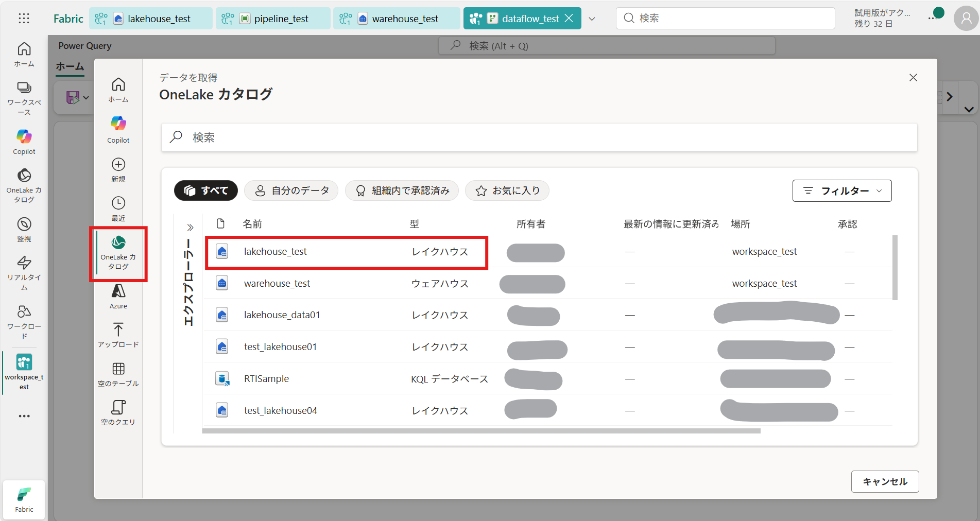Click the 新規 new source icon
Image resolution: width=980 pixels, height=521 pixels.
pyautogui.click(x=118, y=170)
